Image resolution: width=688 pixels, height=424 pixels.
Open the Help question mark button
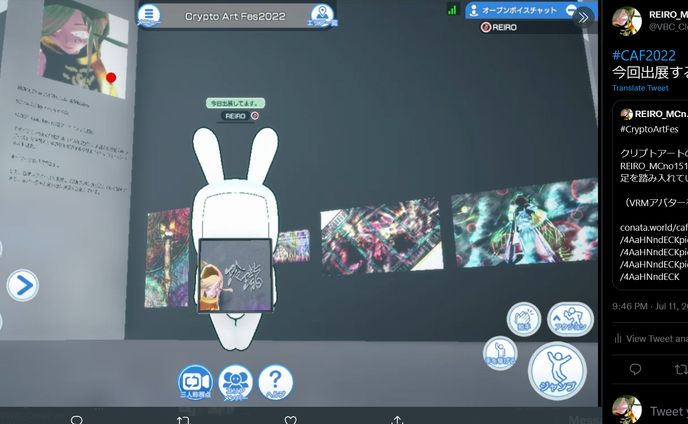pyautogui.click(x=275, y=381)
